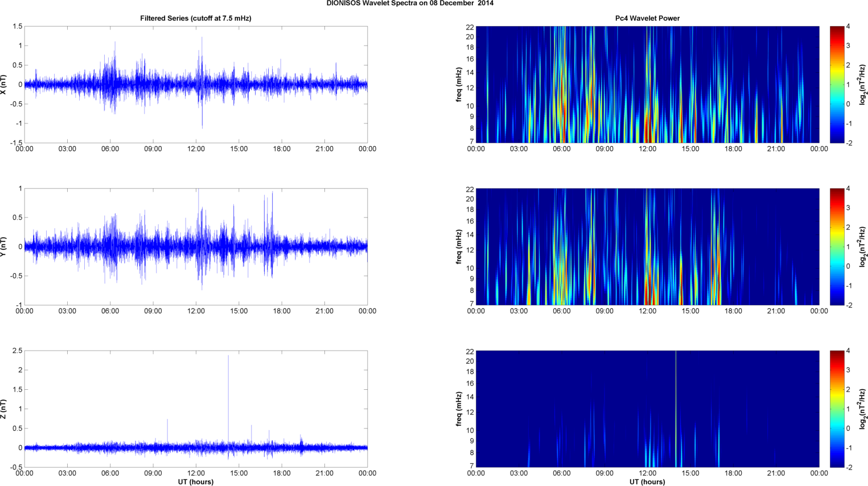Click the colorbar beside the top wavelet plot

tap(837, 84)
